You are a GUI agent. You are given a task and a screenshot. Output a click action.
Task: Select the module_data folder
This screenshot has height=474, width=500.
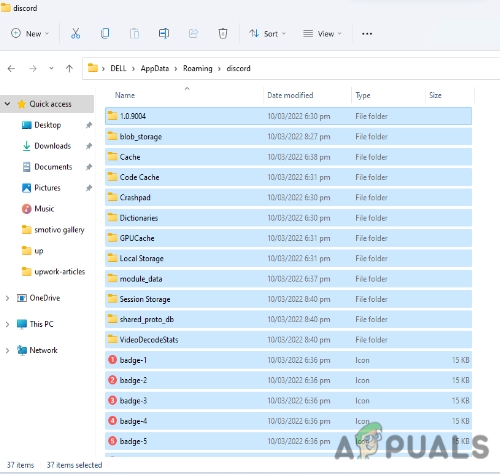tap(288, 279)
